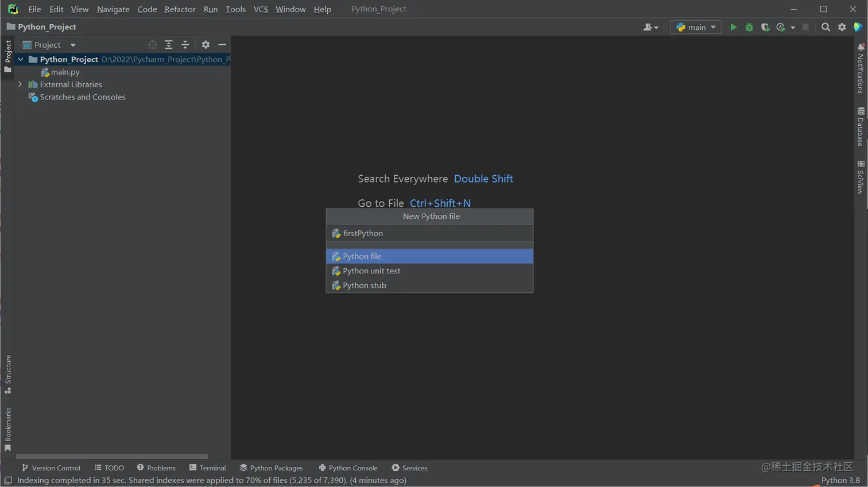Image resolution: width=868 pixels, height=487 pixels.
Task: Collapse the Python_Project tree node arrow
Action: click(21, 59)
